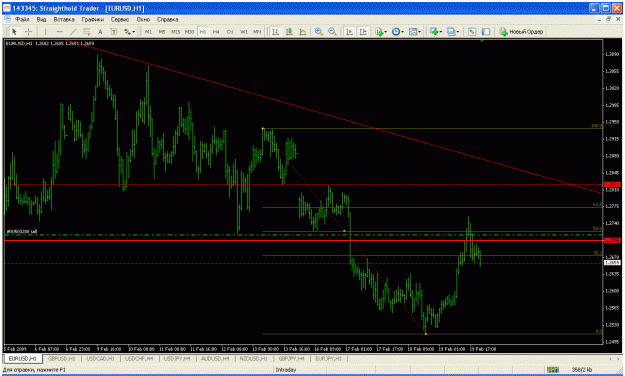Click the application icon in title bar
The image size is (625, 376).
[7, 8]
